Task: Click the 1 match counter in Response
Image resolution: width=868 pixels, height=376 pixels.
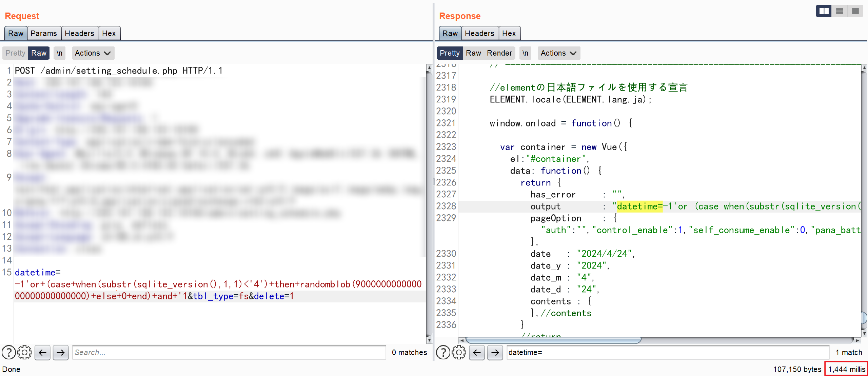Action: (x=849, y=353)
